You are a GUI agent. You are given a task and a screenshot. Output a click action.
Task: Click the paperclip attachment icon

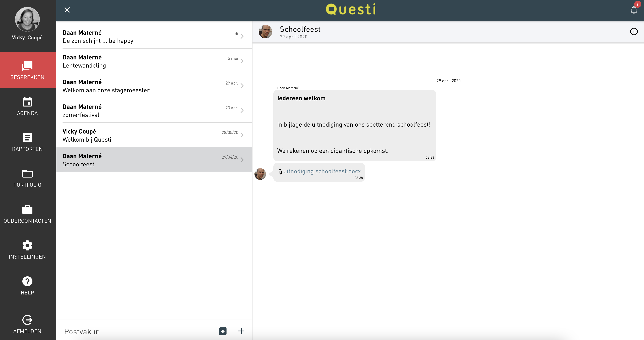click(x=280, y=172)
